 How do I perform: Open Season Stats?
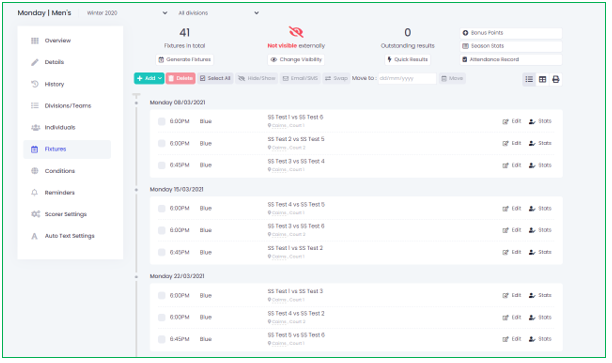coord(511,46)
